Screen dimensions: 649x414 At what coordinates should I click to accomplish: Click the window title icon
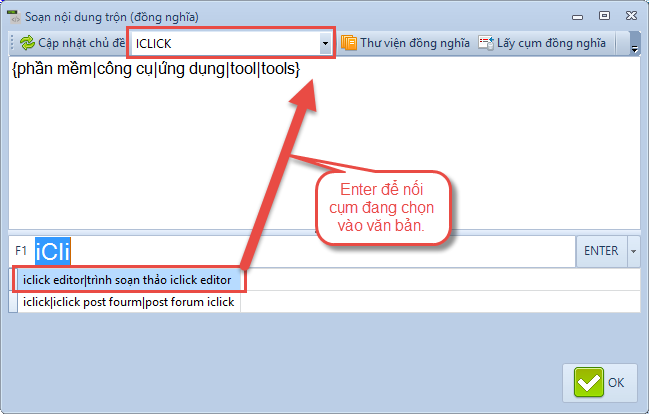14,17
